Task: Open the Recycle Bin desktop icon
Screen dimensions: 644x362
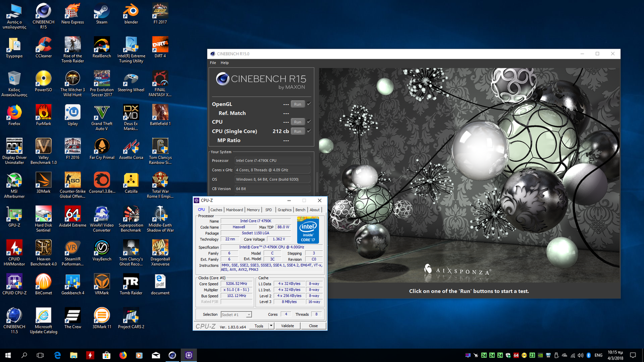Action: (14, 84)
